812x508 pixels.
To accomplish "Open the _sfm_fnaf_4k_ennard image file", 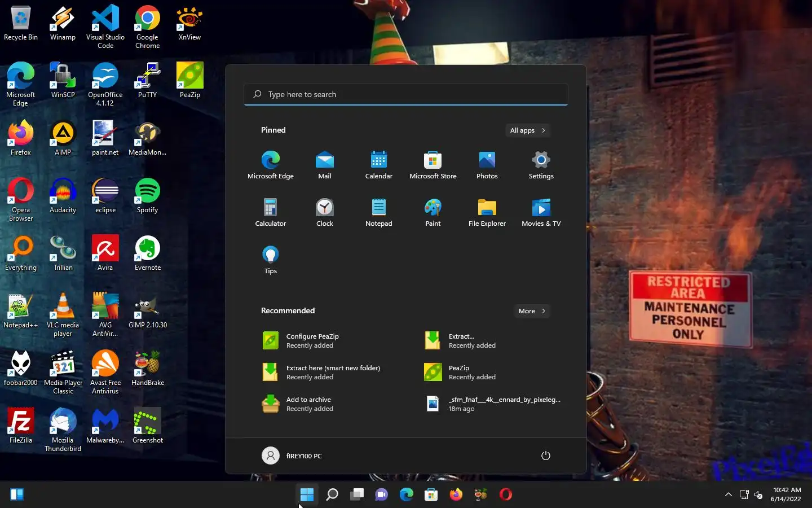I will point(493,404).
